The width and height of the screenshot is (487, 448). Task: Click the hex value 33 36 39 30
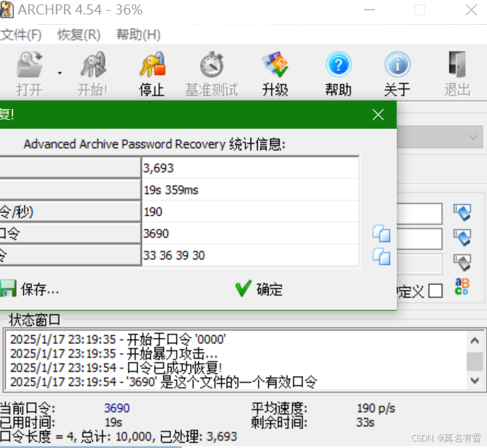tap(250, 255)
